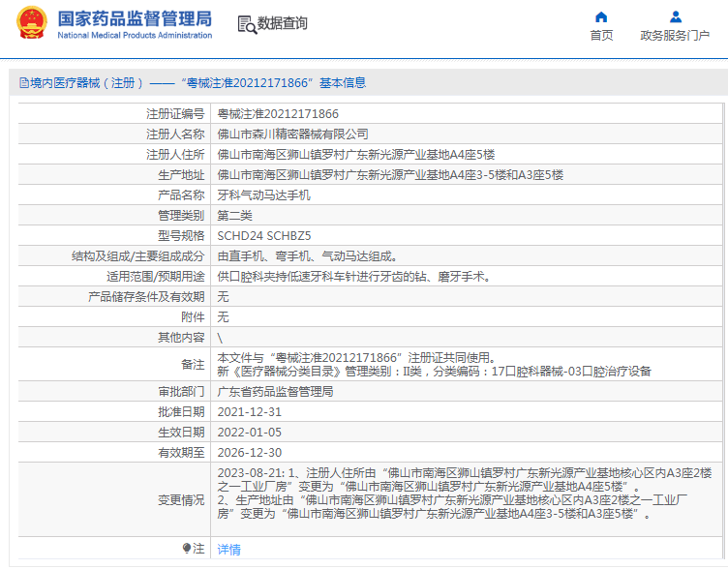Click the National Medical Products Administration emblem logo

(31, 23)
